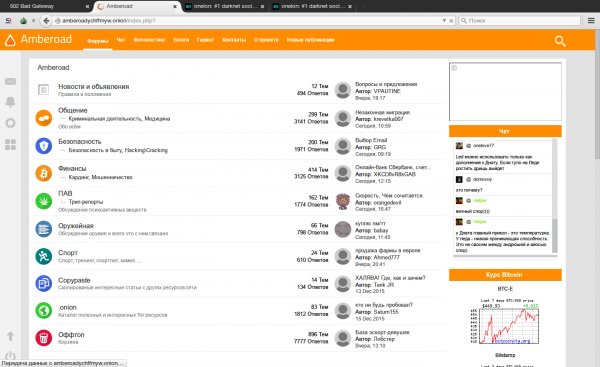Open the browser hamburger menu
The width and height of the screenshot is (600, 367).
coord(591,21)
